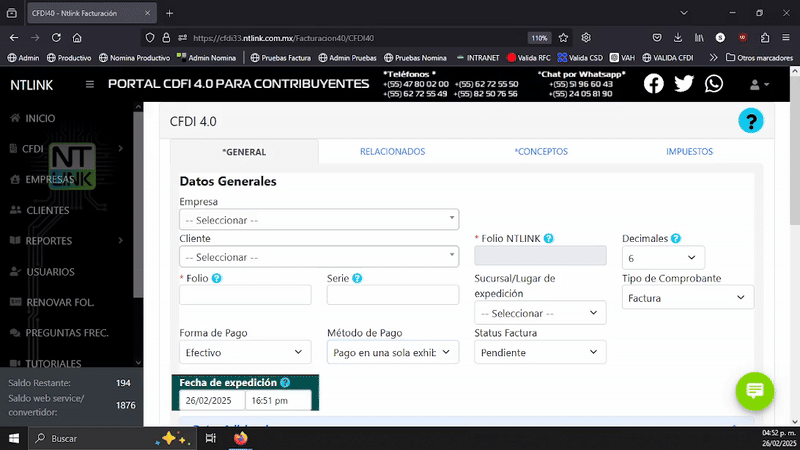Open the Facebook icon in header
This screenshot has width=800, height=450.
coord(654,84)
